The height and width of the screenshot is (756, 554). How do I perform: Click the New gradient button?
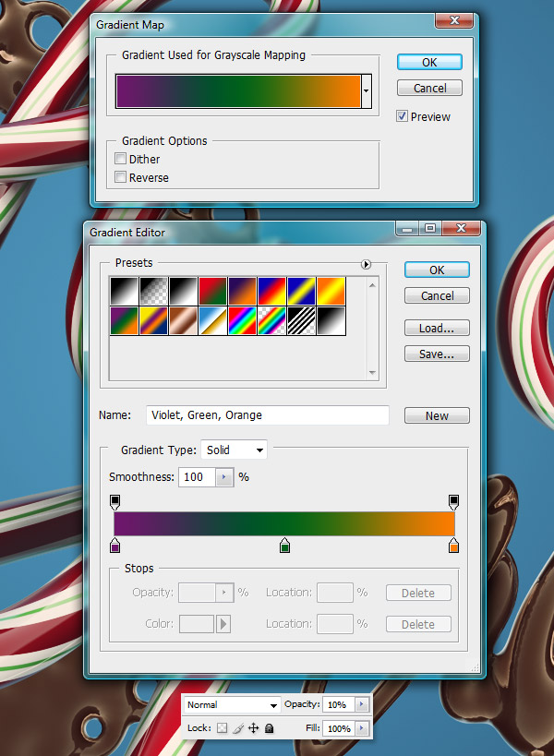tap(437, 415)
